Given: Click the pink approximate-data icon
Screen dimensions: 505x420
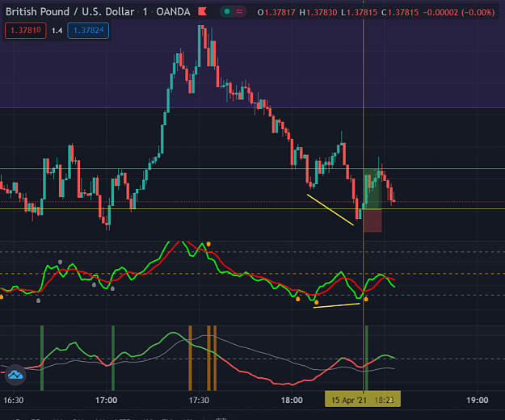Looking at the screenshot, I should [x=239, y=12].
